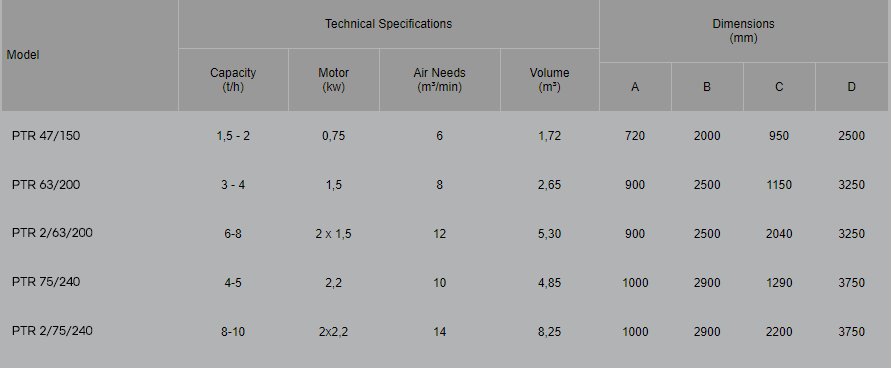Select the PTR 47/150 model row

coord(446,136)
